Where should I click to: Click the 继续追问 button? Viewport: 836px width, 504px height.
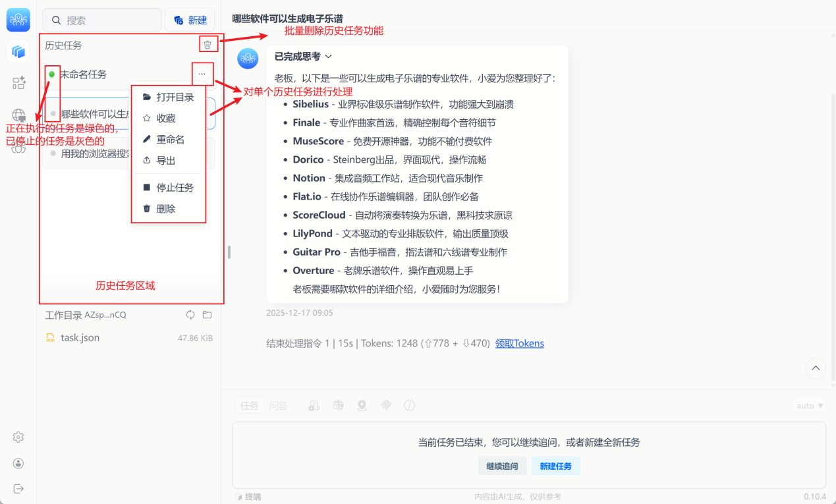point(502,466)
